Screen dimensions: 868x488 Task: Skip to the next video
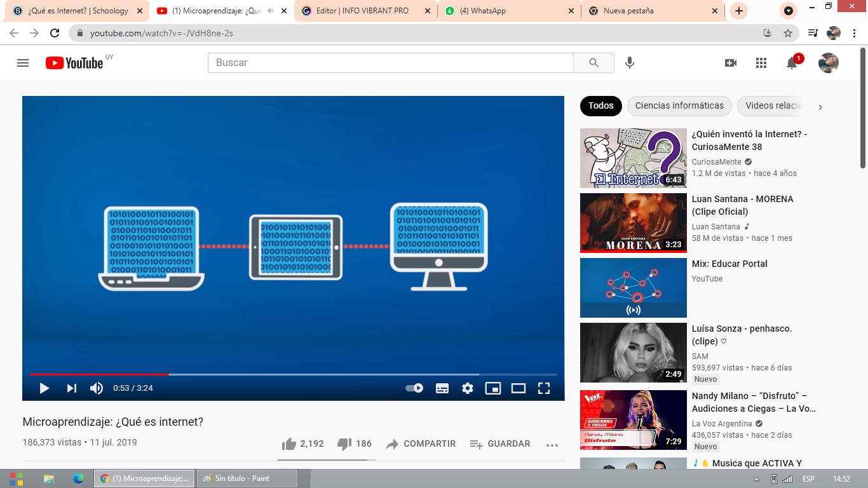click(x=71, y=388)
